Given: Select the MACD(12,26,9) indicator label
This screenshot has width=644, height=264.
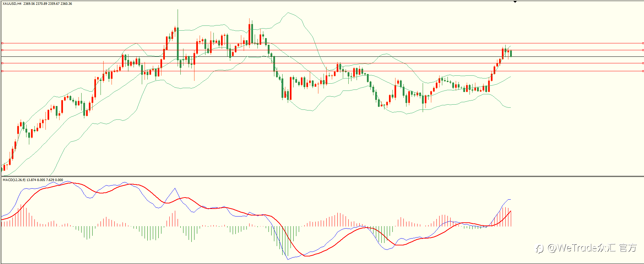Looking at the screenshot, I should click(x=14, y=180).
